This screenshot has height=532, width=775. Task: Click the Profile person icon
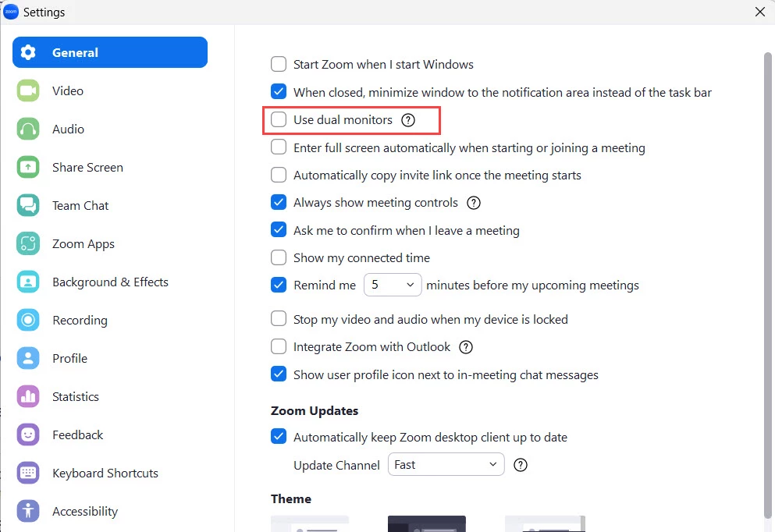coord(28,359)
